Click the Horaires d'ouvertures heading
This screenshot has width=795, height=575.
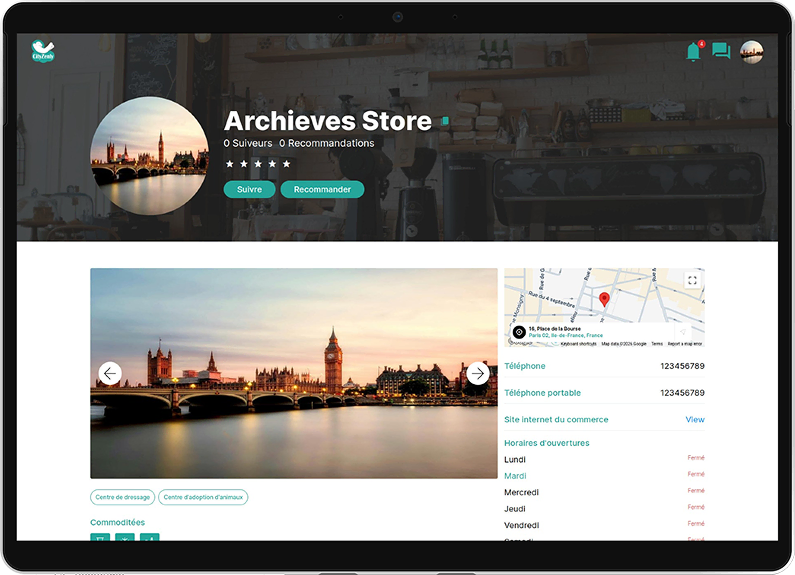(x=547, y=443)
